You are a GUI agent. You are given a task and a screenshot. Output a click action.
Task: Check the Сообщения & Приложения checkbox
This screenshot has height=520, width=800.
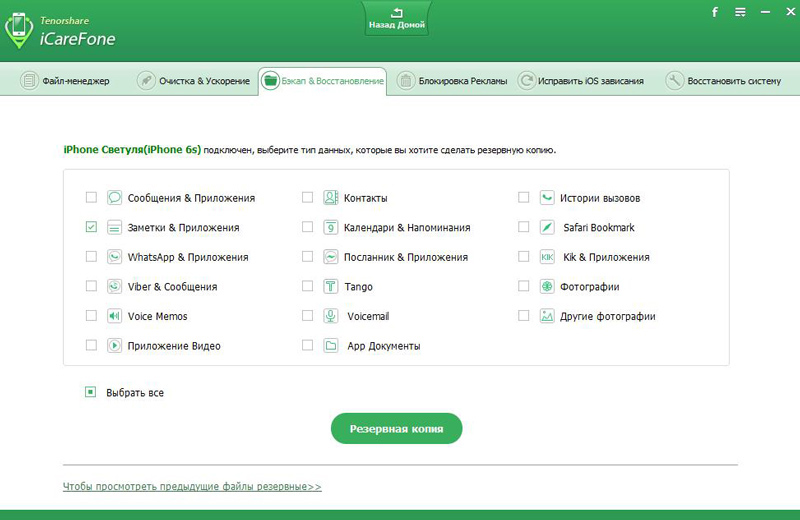(91, 197)
